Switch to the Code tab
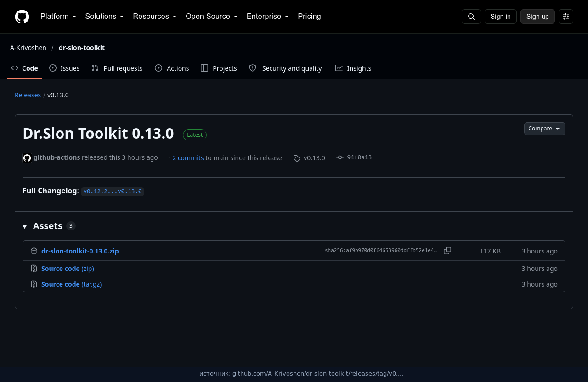 (24, 68)
